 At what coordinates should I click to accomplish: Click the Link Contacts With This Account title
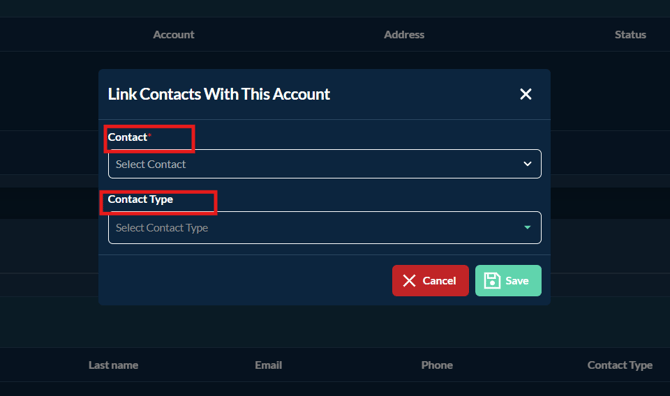(219, 94)
